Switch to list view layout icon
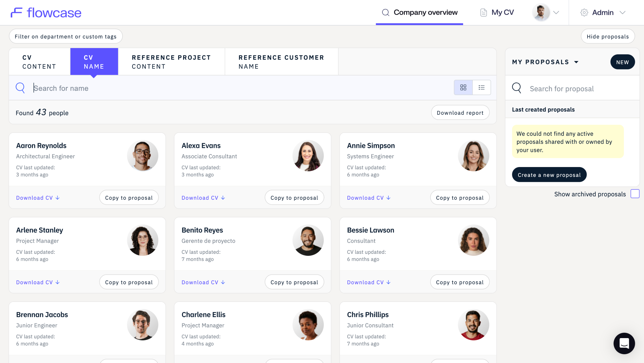 481,88
